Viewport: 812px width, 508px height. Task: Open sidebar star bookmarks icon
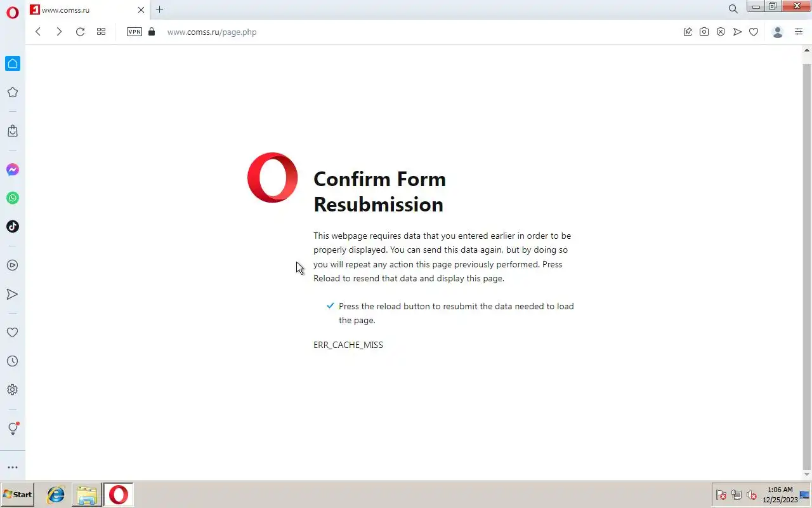(12, 92)
